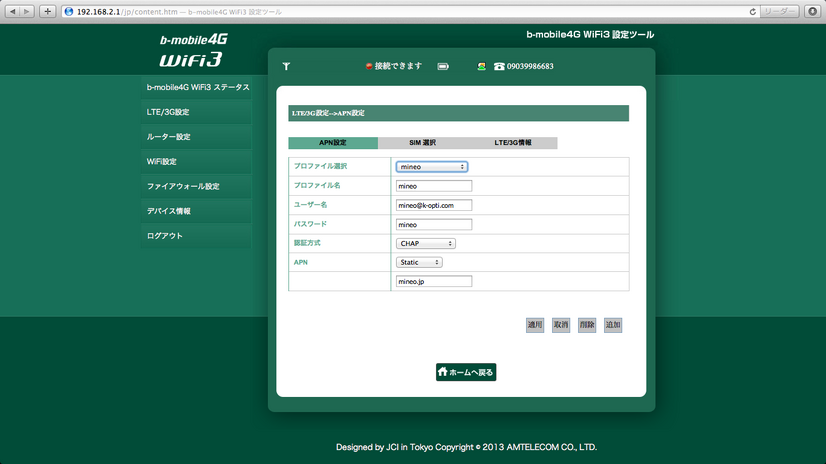Open ルーター設定 in the sidebar
This screenshot has height=464, width=826.
(196, 137)
